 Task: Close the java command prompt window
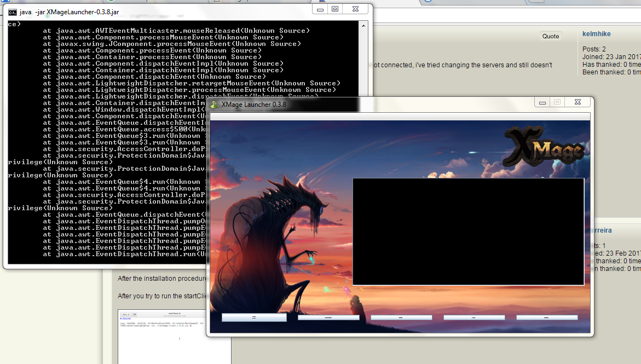pos(356,9)
